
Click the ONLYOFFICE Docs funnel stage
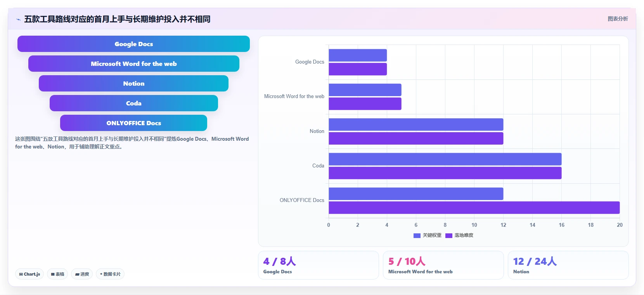point(133,123)
